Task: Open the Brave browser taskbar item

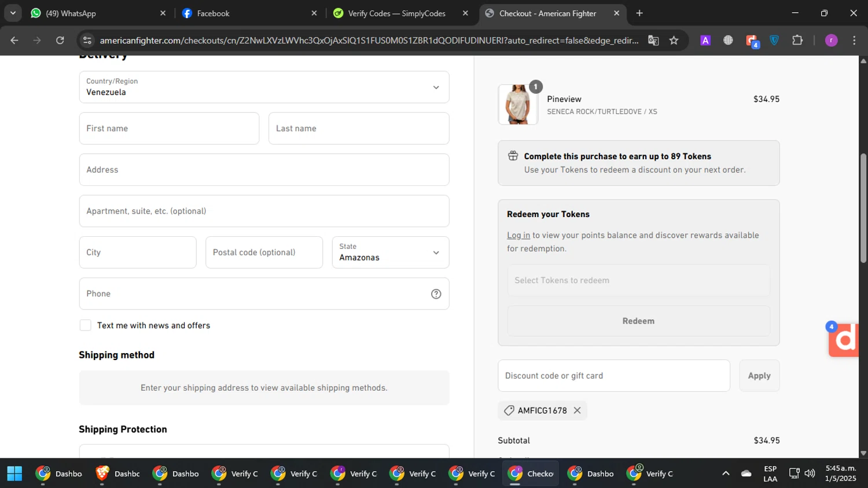Action: pyautogui.click(x=117, y=474)
